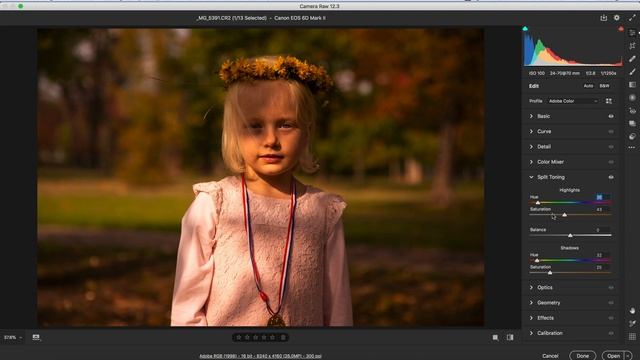Click the Shadows Hue slider
The width and height of the screenshot is (640, 360).
[570, 260]
